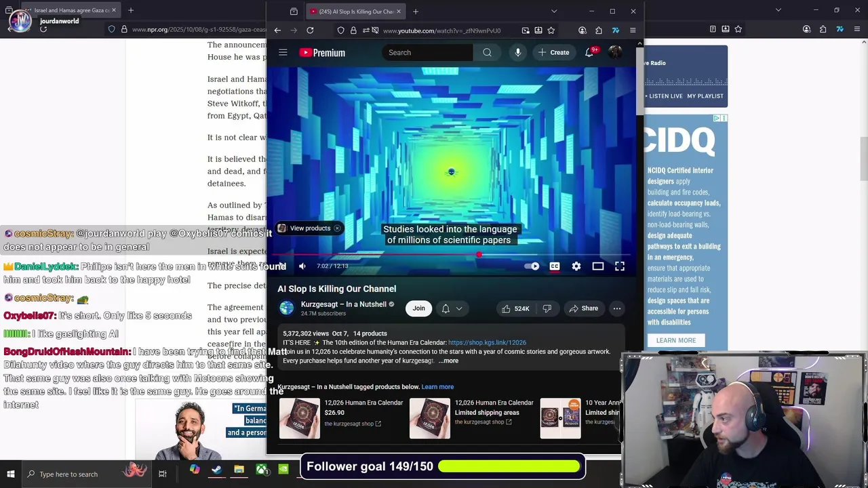Open shop.kgs.link/12026 link in description
This screenshot has height=488, width=868.
pyautogui.click(x=487, y=343)
